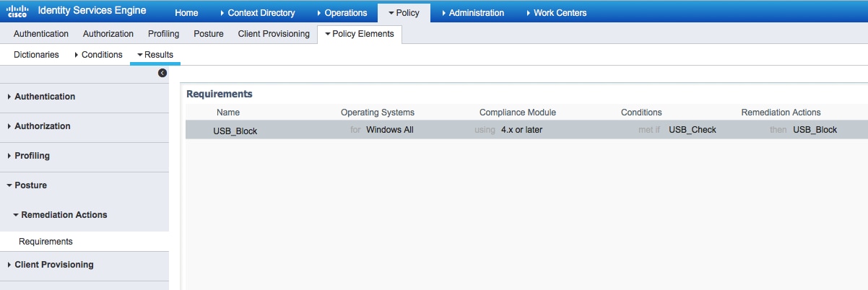The height and width of the screenshot is (290, 868).
Task: Click the Operating Systems column header
Action: [x=378, y=113]
